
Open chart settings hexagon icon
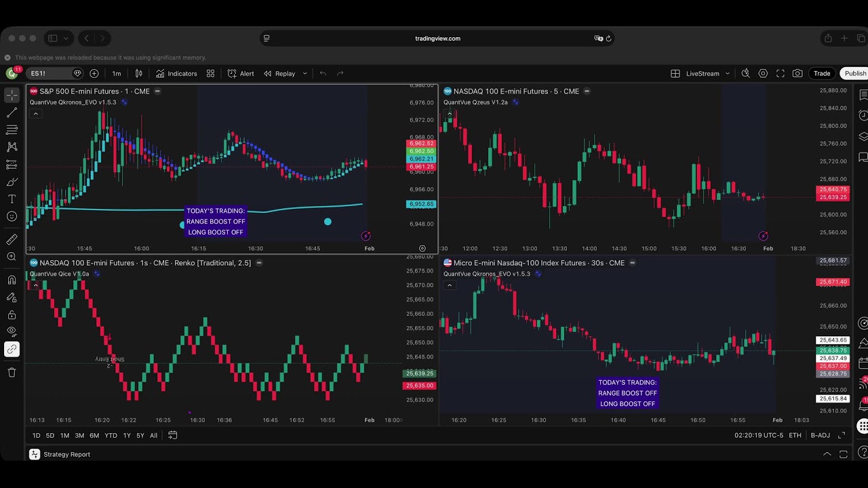[x=763, y=73]
